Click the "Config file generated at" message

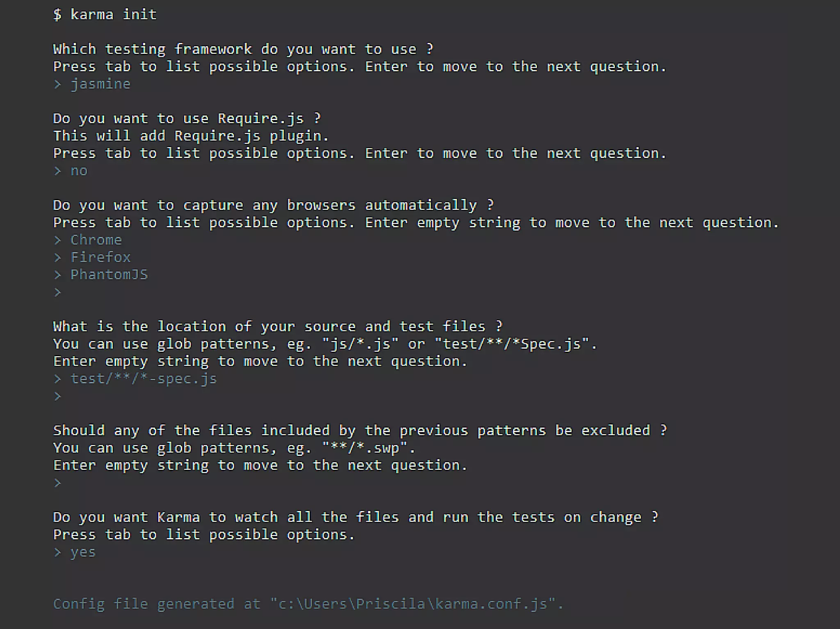point(308,604)
